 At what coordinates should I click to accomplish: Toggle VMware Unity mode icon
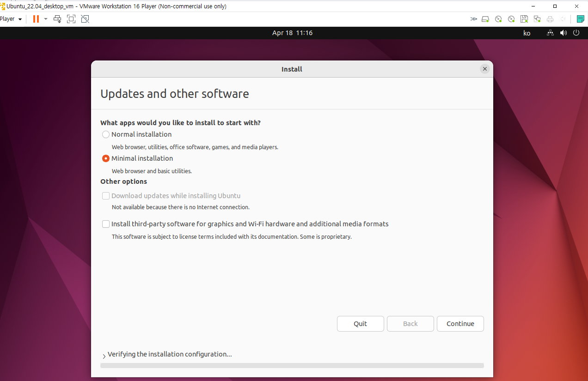point(85,19)
